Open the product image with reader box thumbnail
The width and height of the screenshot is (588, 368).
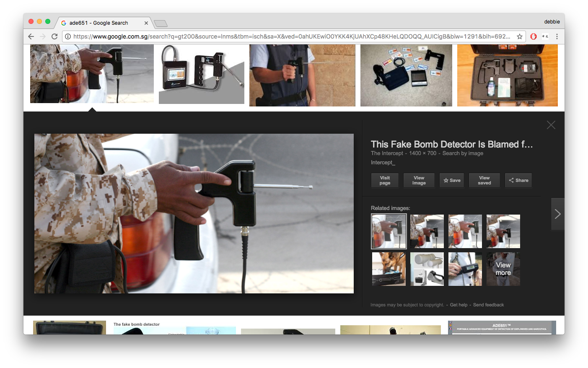tap(202, 74)
